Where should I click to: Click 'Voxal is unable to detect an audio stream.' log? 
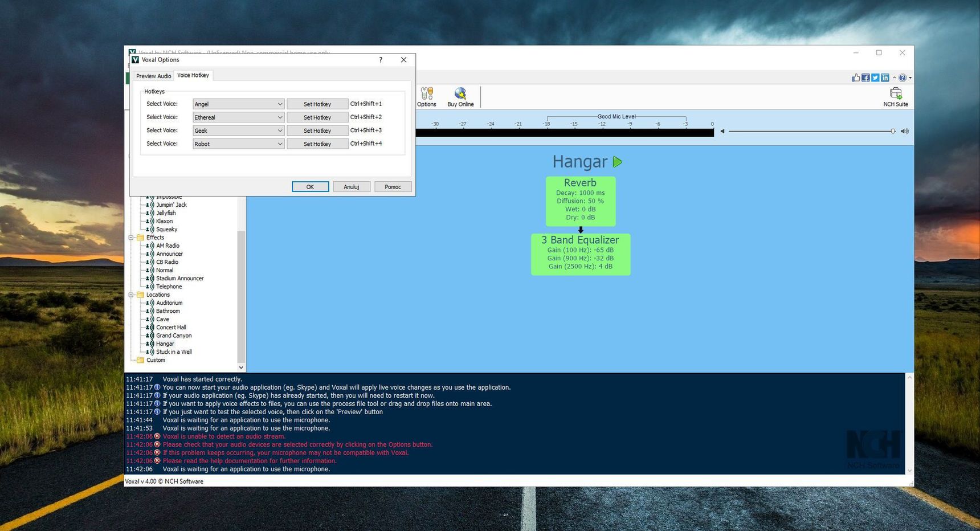coord(224,436)
